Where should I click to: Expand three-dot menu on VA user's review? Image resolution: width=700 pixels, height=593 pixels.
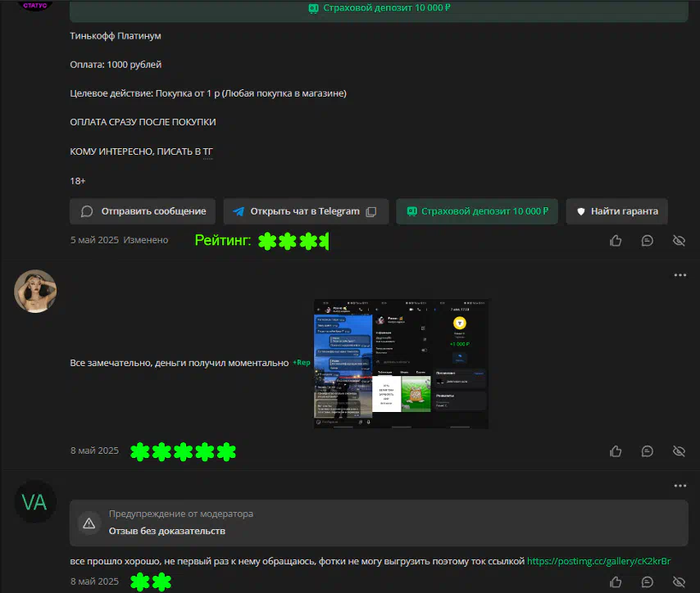(x=680, y=486)
